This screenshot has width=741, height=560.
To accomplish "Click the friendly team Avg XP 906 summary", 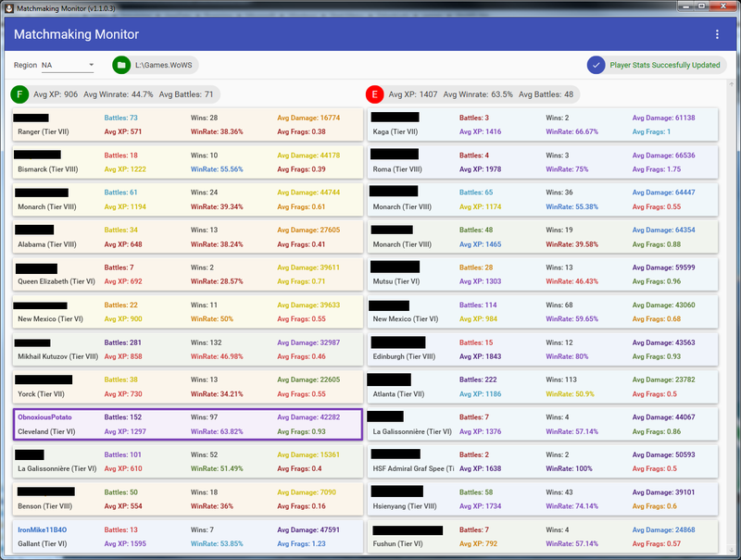I will click(56, 94).
